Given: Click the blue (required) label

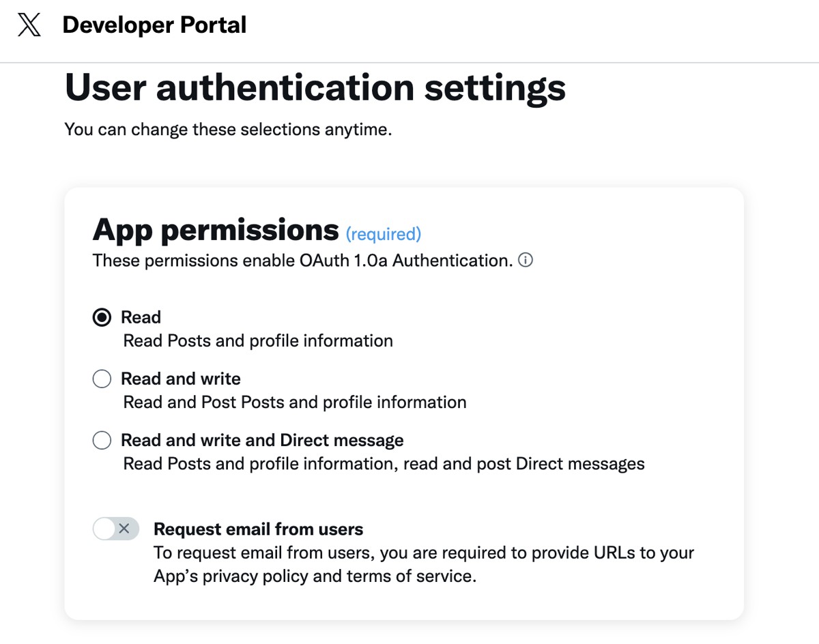Looking at the screenshot, I should tap(383, 234).
